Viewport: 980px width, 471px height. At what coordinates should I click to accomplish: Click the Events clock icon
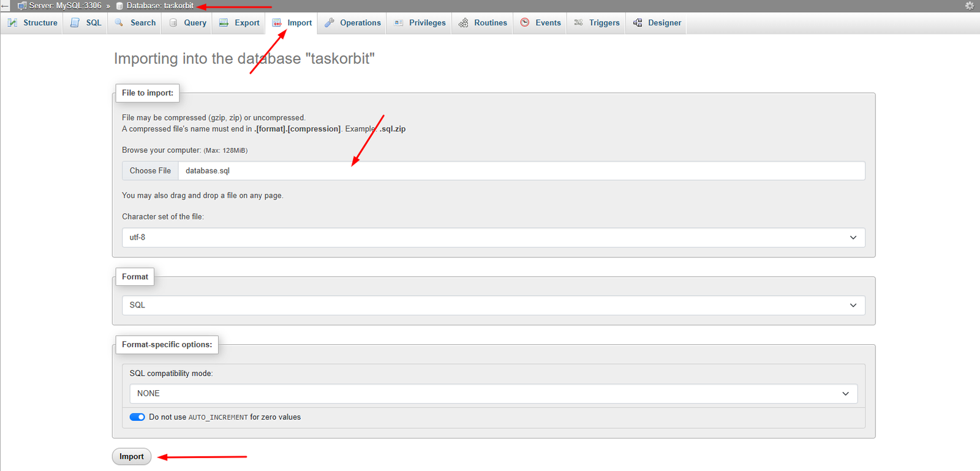click(525, 23)
